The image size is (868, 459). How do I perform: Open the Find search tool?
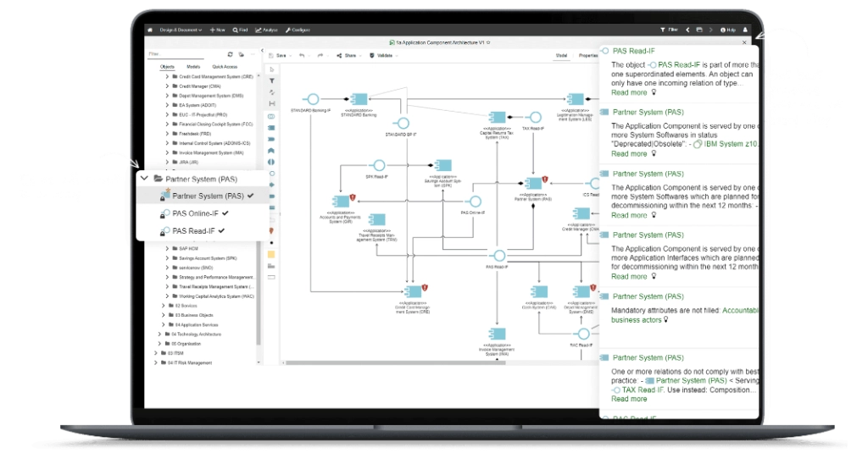coord(240,30)
